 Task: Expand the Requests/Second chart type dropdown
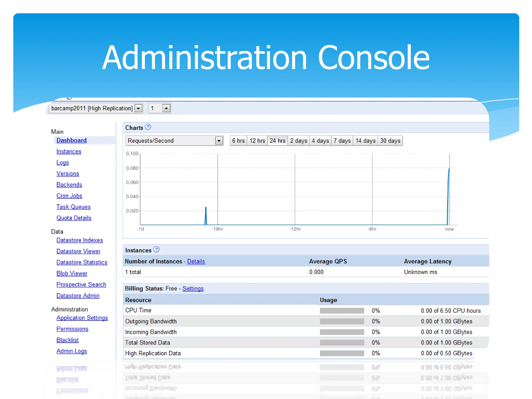(174, 141)
